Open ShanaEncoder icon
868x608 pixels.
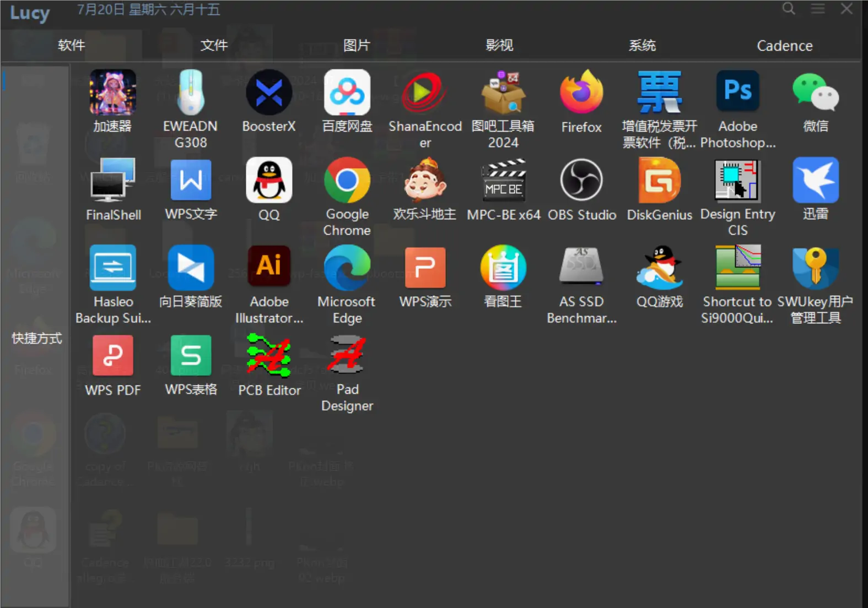[x=425, y=92]
